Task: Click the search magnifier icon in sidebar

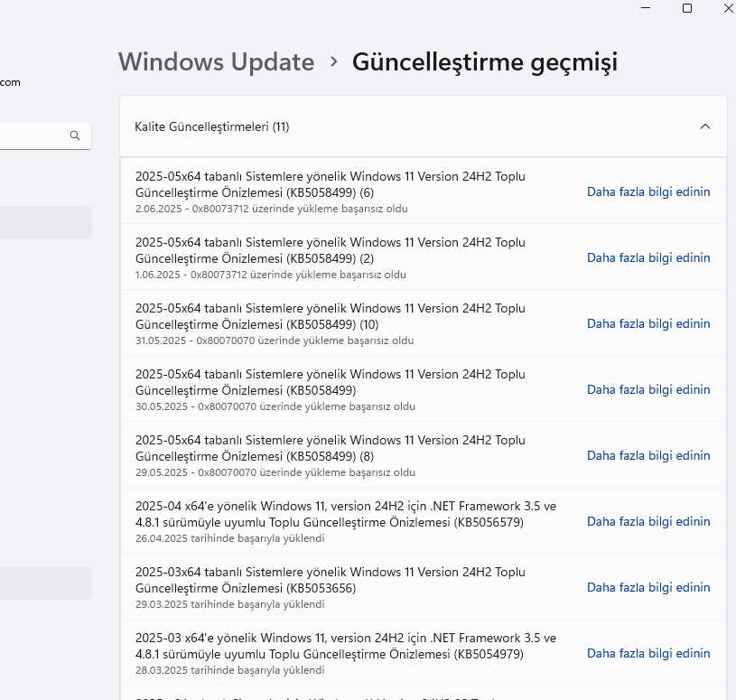Action: click(75, 135)
